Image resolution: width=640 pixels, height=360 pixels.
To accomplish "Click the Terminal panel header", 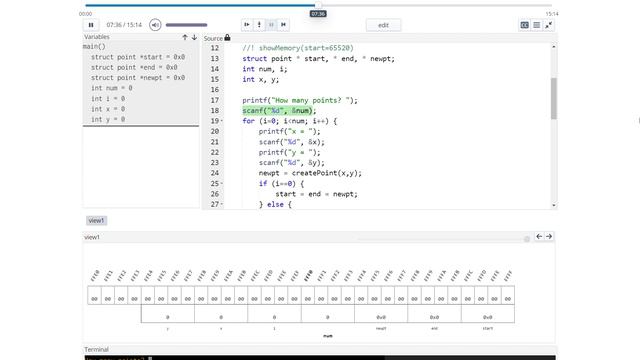I will click(x=96, y=349).
